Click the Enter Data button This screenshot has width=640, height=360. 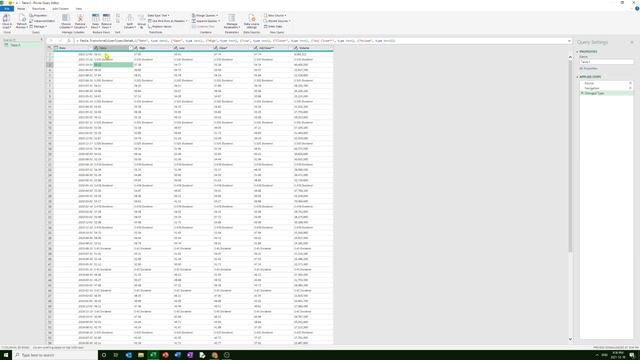coord(273,27)
